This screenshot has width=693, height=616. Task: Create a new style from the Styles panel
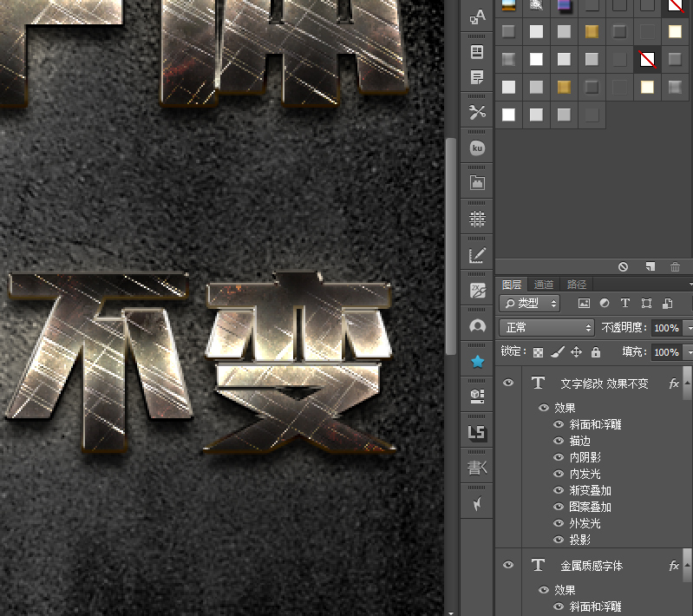tap(650, 266)
